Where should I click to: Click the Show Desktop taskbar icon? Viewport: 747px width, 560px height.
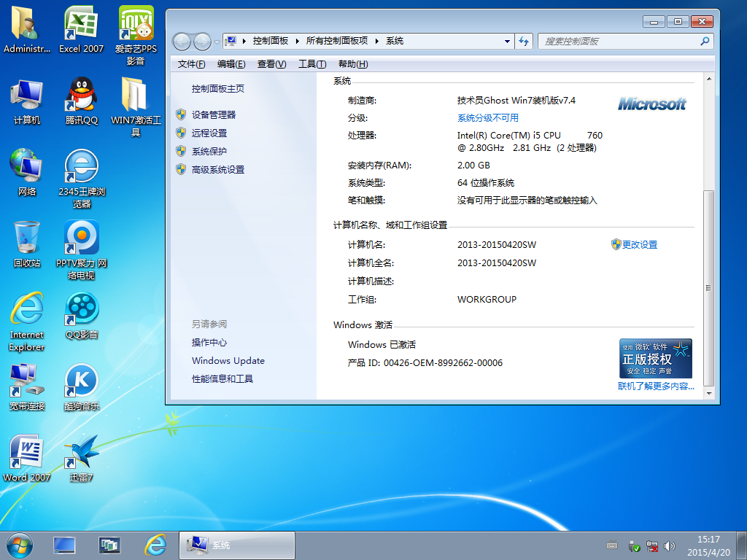(x=64, y=545)
